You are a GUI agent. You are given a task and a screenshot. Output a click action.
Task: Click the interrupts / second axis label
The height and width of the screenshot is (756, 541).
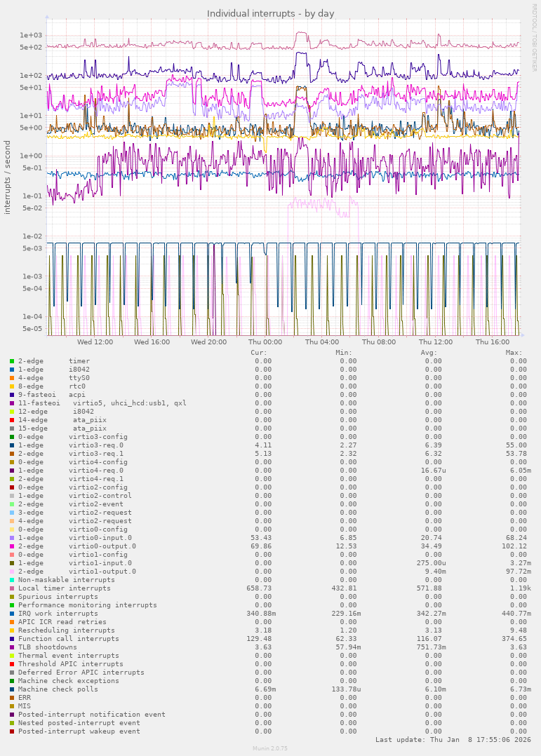(8, 177)
